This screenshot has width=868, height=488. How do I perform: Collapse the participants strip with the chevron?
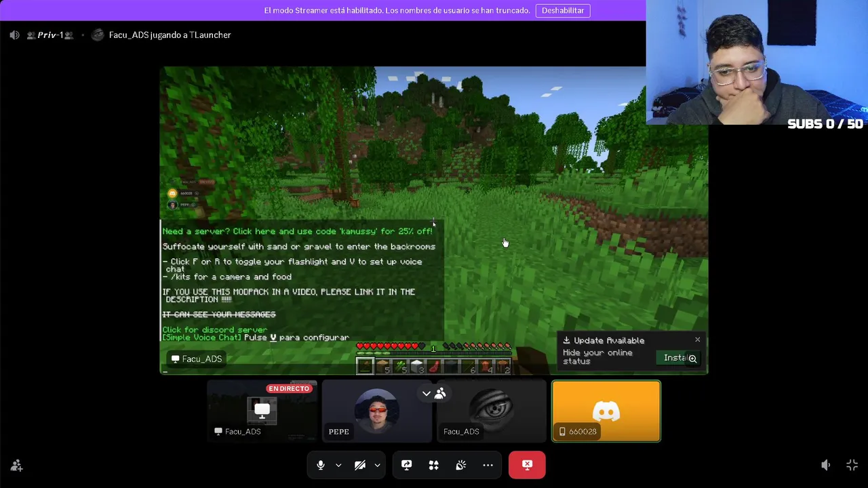click(x=426, y=394)
